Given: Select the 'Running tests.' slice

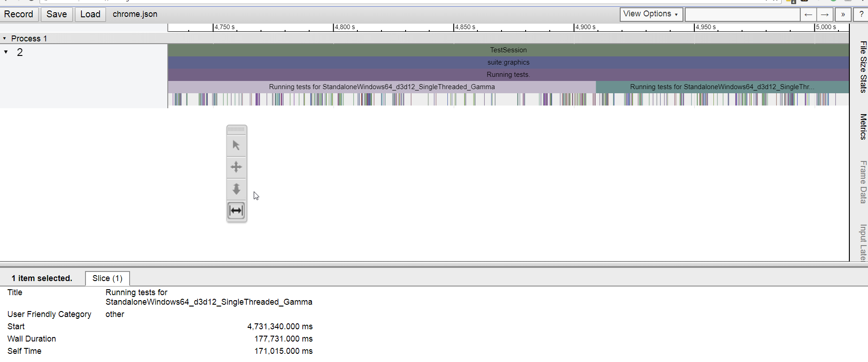Looking at the screenshot, I should point(508,75).
